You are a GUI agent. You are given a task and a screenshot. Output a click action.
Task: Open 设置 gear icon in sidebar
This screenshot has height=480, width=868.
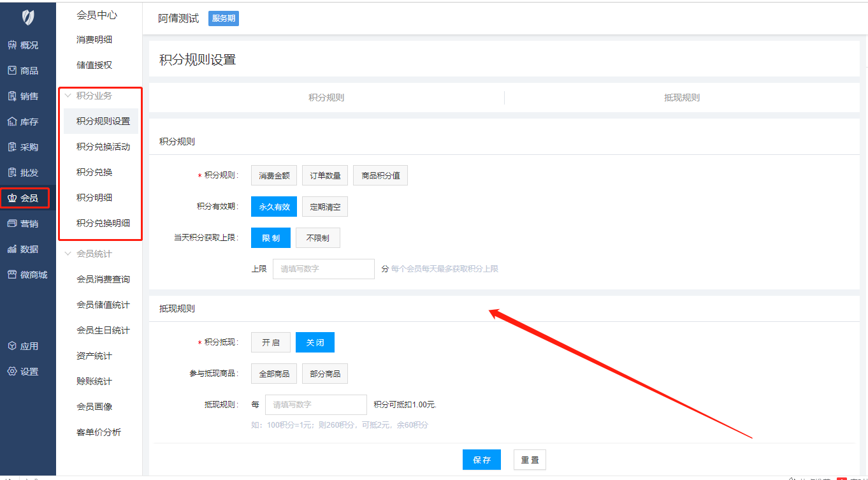pyautogui.click(x=12, y=372)
